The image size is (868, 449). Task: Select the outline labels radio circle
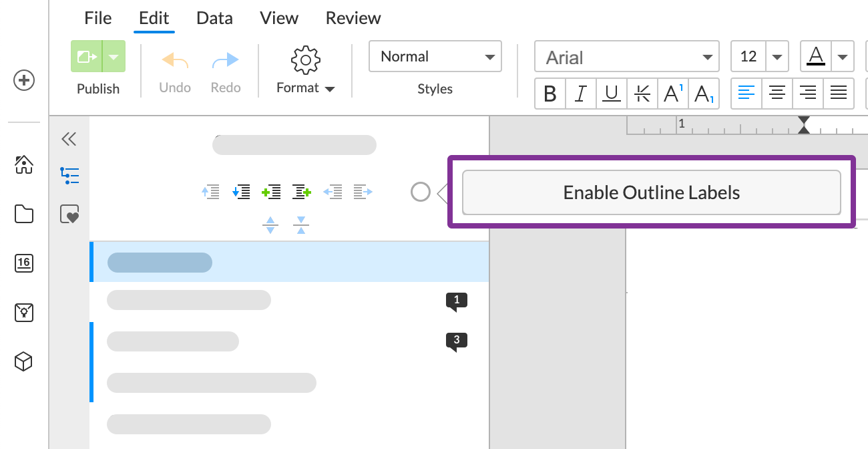coord(420,192)
